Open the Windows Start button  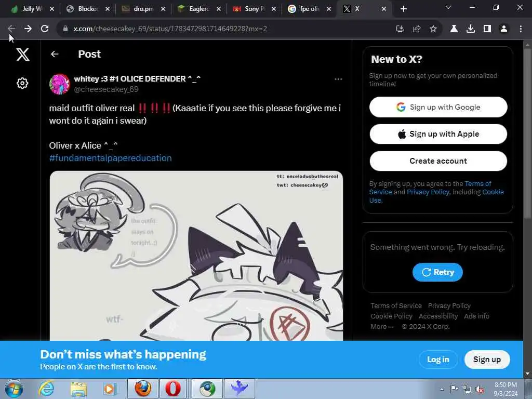(14, 389)
